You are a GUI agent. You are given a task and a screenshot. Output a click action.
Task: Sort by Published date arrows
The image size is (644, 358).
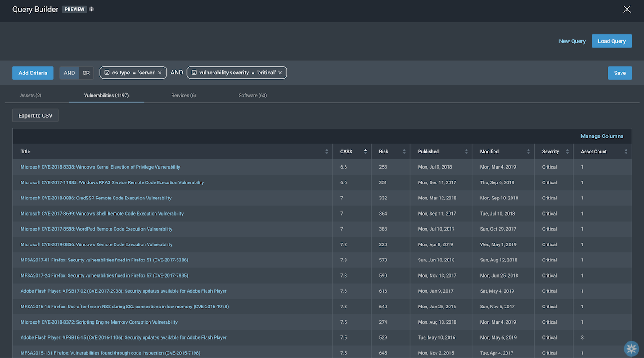click(x=466, y=152)
